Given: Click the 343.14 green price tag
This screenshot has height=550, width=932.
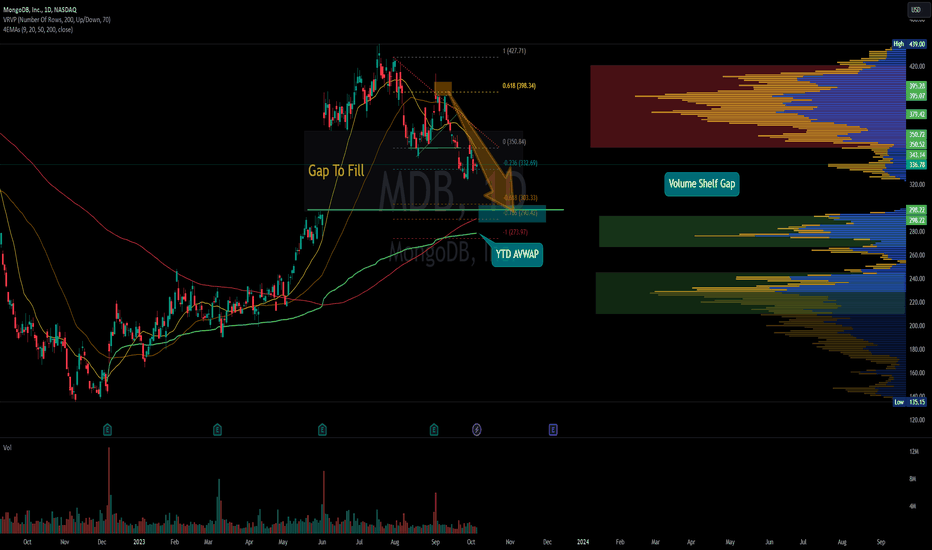Looking at the screenshot, I should click(x=917, y=155).
